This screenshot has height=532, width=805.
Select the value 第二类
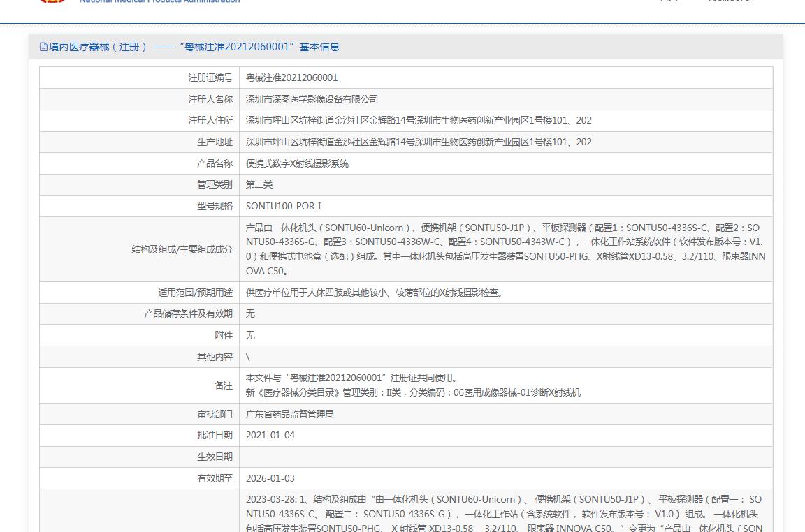point(259,184)
